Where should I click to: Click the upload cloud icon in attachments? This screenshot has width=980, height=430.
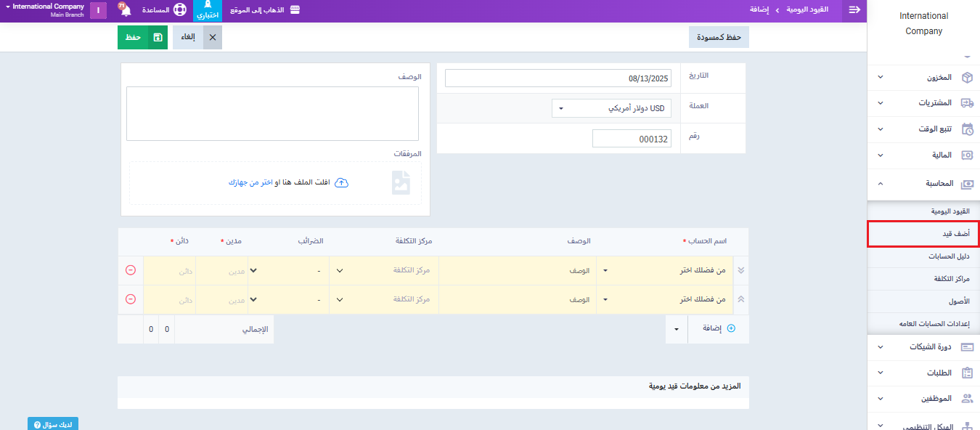tap(341, 182)
